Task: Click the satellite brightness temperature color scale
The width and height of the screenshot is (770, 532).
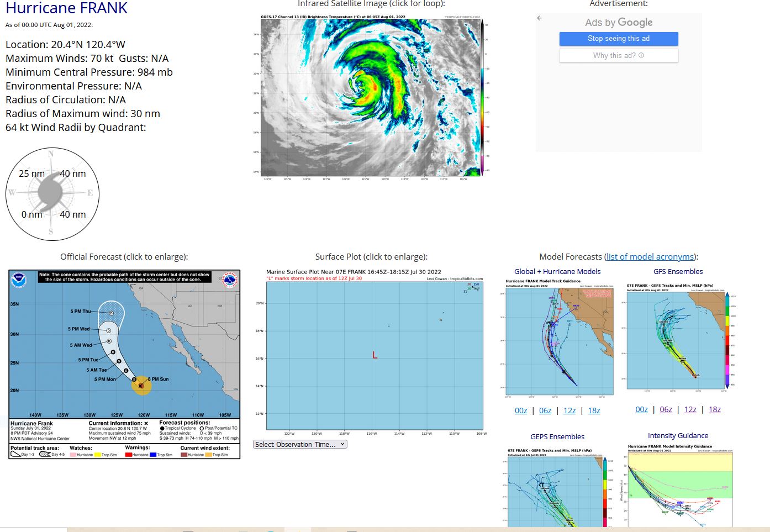Action: 483,97
